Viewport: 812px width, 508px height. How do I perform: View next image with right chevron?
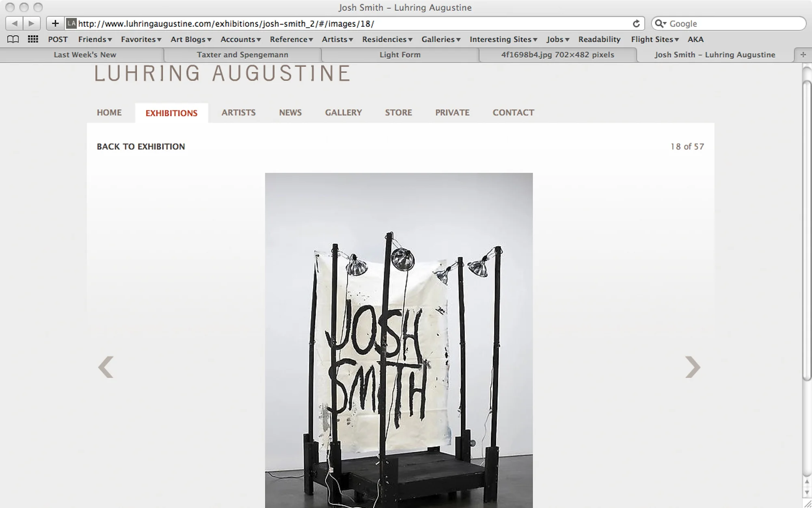[693, 367]
